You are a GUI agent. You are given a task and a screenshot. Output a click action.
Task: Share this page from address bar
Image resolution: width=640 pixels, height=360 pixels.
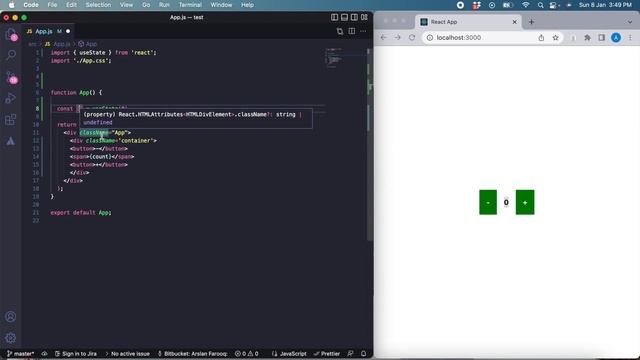[541, 38]
